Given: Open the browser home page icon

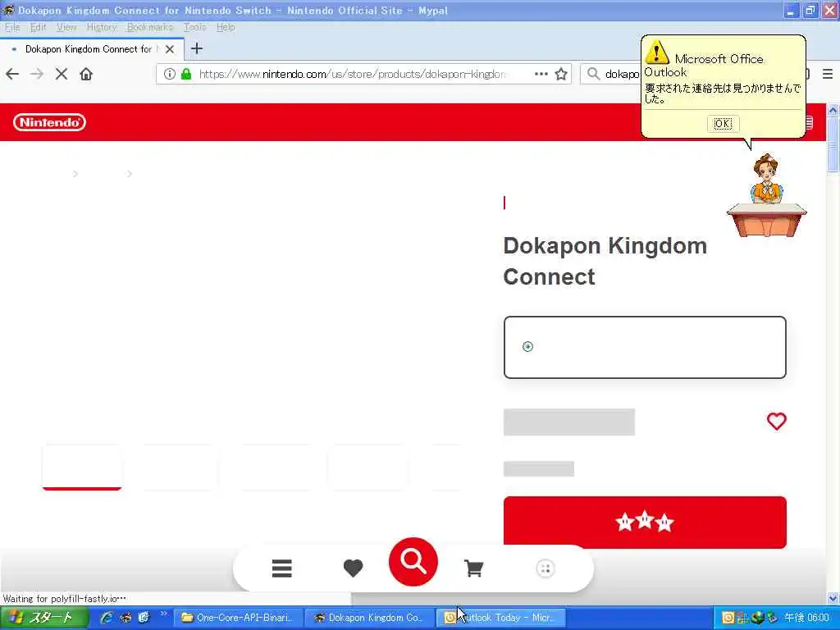Looking at the screenshot, I should (86, 74).
